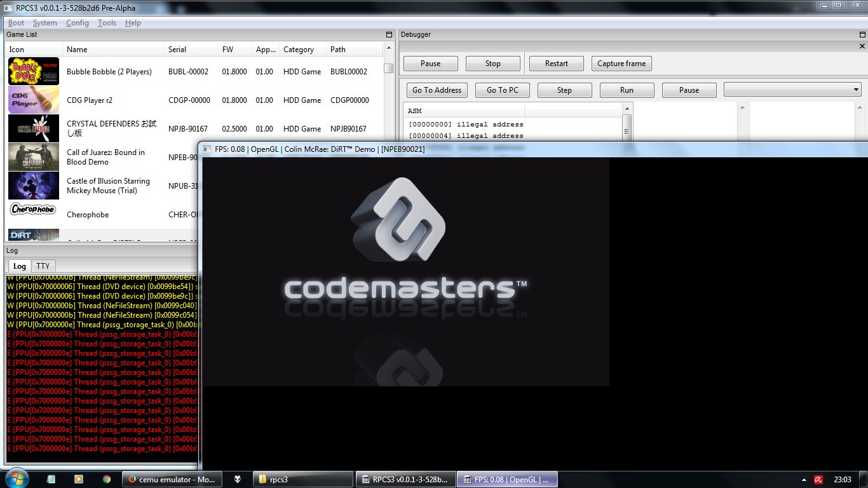This screenshot has height=488, width=868.
Task: Select serial 'CDGP-00000'
Action: click(x=189, y=100)
